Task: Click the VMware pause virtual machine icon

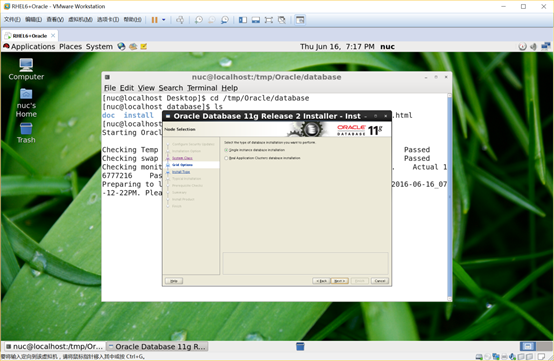Action: point(154,20)
